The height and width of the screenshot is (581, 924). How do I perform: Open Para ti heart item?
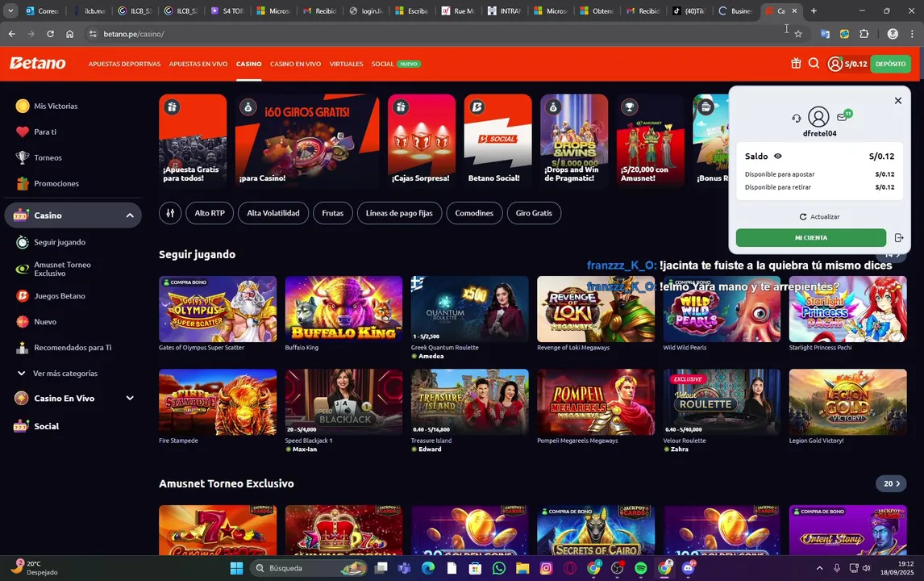[x=36, y=132]
